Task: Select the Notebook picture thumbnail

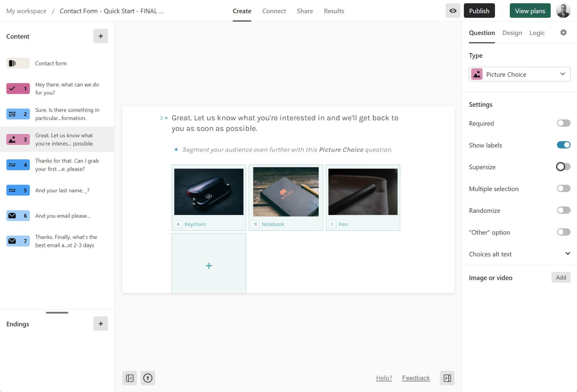Action: pos(286,192)
